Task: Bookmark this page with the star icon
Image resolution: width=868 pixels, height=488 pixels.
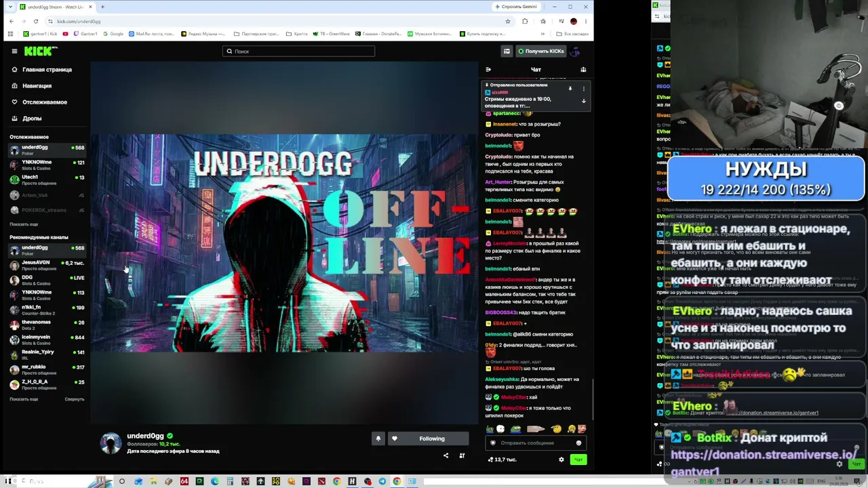Action: click(x=507, y=21)
